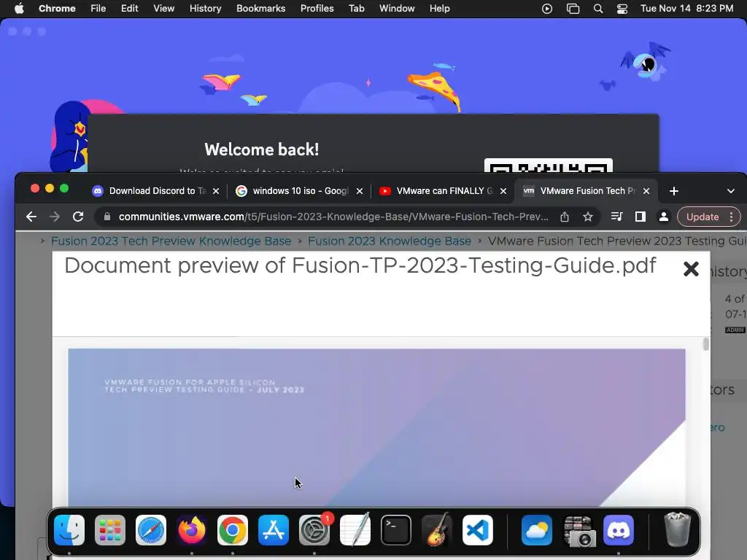Viewport: 747px width, 560px height.
Task: Open Chrome profile avatar
Action: coord(664,217)
